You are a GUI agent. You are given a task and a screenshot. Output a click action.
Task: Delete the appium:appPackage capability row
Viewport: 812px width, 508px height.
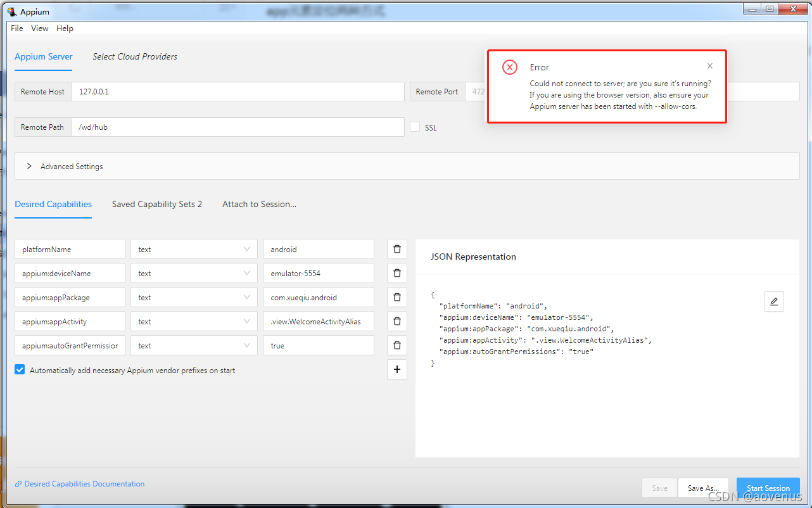click(397, 297)
